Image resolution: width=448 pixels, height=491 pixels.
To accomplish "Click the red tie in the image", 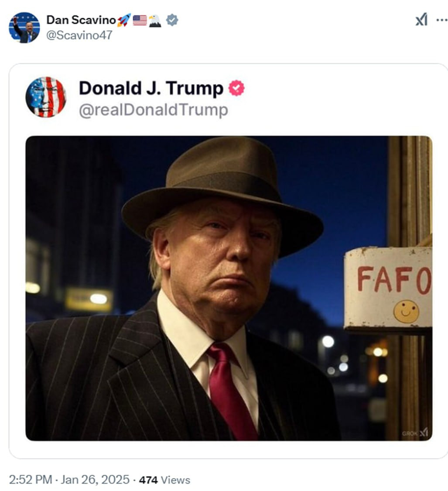I will pyautogui.click(x=231, y=384).
